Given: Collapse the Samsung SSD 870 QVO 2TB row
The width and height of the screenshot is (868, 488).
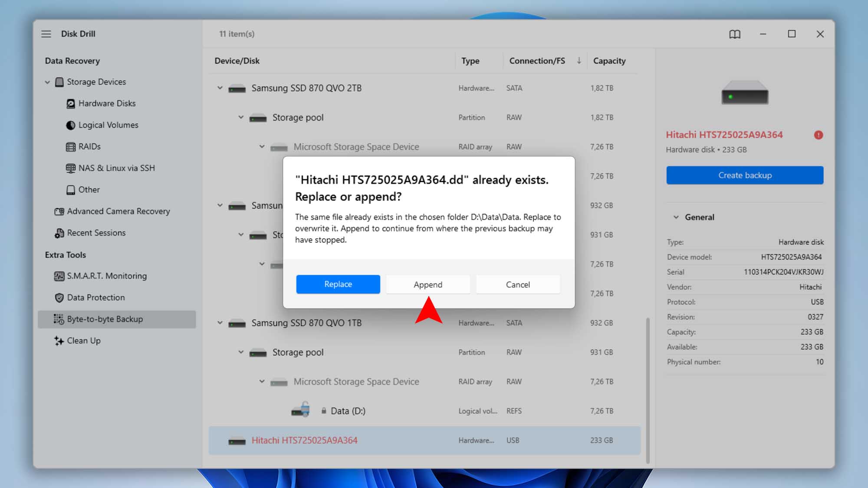Looking at the screenshot, I should tap(220, 88).
